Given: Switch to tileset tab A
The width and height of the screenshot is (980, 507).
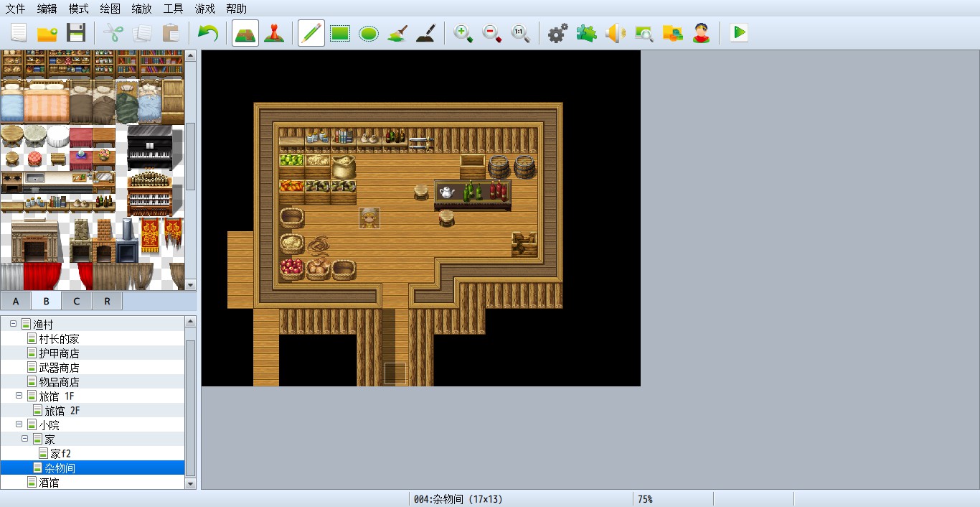Looking at the screenshot, I should coord(16,301).
